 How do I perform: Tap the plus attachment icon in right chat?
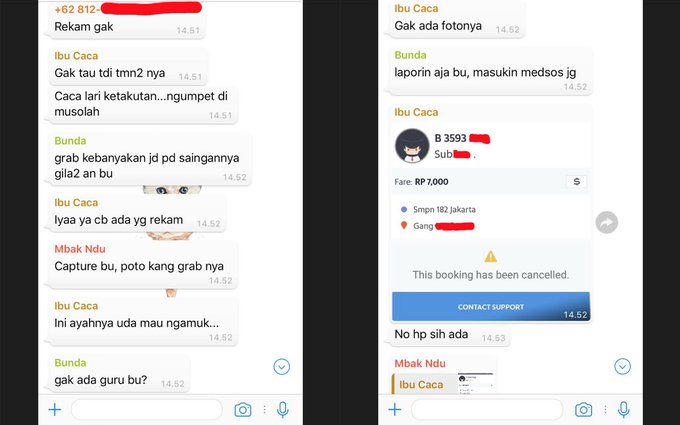pos(395,409)
